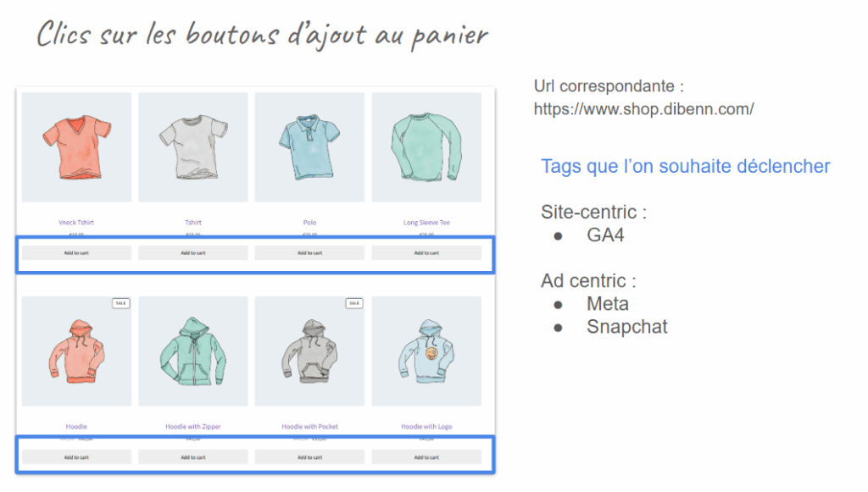Click Add to cart under Vneck Tshirt
Screen dimensions: 868x492
click(x=76, y=253)
